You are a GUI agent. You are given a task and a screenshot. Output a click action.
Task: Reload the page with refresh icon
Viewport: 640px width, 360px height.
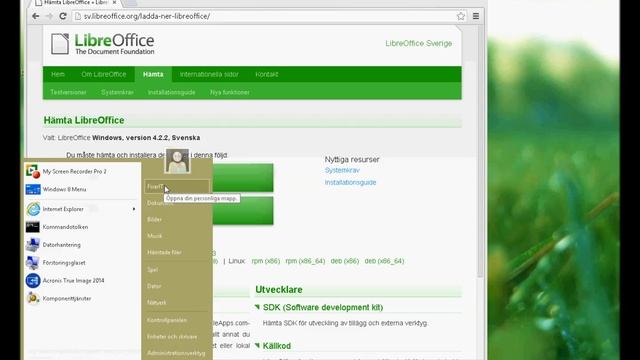(63, 16)
